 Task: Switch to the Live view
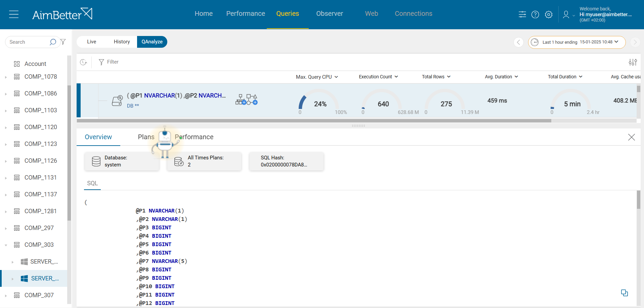pyautogui.click(x=91, y=42)
